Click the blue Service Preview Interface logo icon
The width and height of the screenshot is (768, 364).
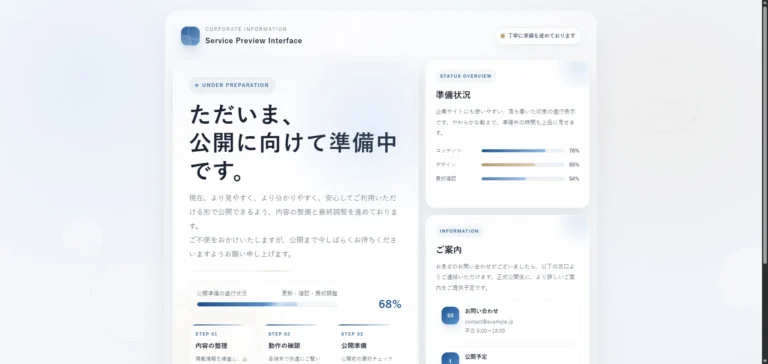[190, 36]
